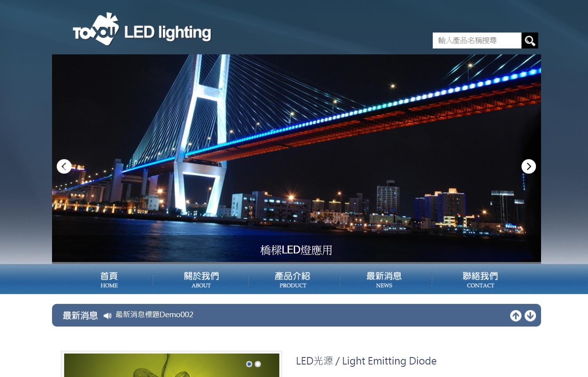Open the 聯絡我們 CONTACT page
The height and width of the screenshot is (377, 588).
[x=480, y=280]
